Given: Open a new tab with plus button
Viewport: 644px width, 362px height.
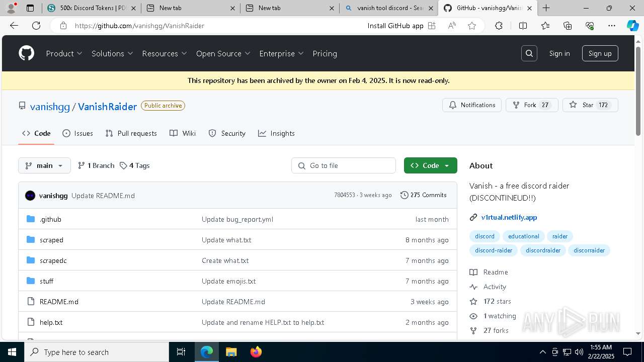Looking at the screenshot, I should [546, 8].
